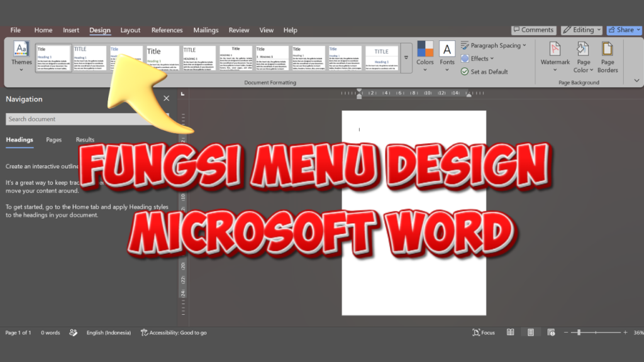Apply the large-Title style set thumbnail
This screenshot has height=362, width=644.
click(163, 58)
